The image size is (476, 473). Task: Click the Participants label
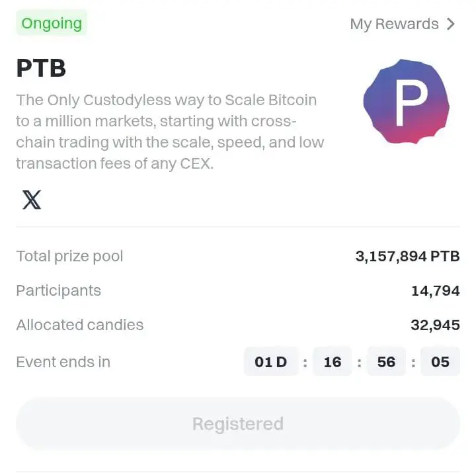(59, 290)
